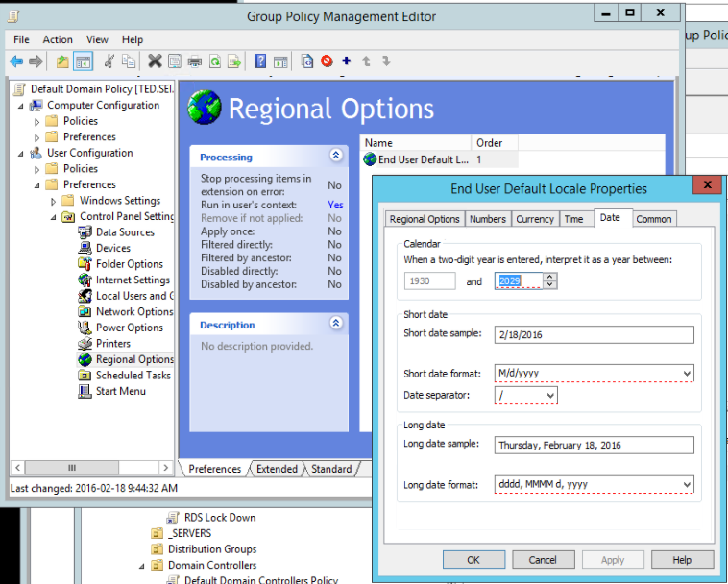The height and width of the screenshot is (584, 728).
Task: Select Power Options in the tree
Action: [129, 328]
